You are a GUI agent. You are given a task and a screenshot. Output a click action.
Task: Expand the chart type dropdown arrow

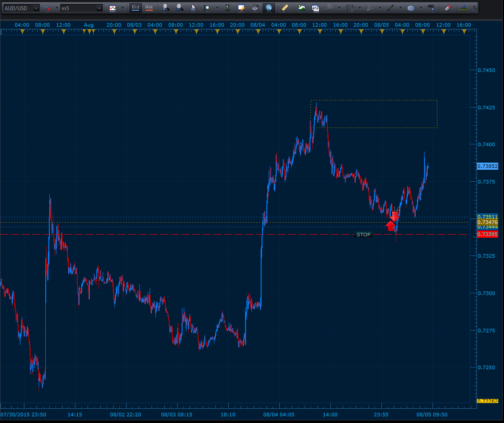(123, 8)
